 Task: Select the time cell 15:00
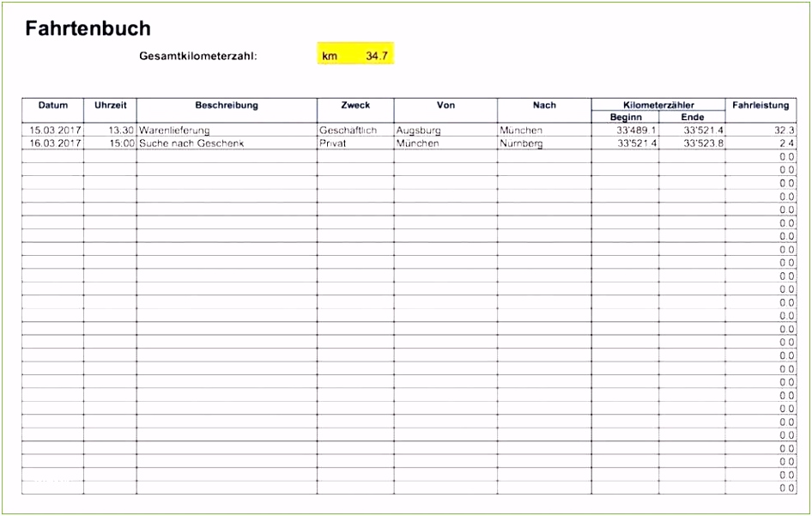[111, 143]
